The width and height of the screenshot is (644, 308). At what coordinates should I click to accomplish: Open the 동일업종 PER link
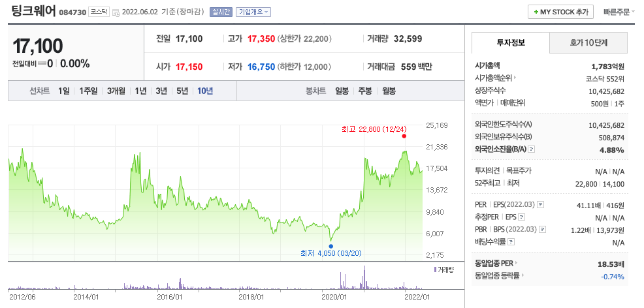point(494,263)
